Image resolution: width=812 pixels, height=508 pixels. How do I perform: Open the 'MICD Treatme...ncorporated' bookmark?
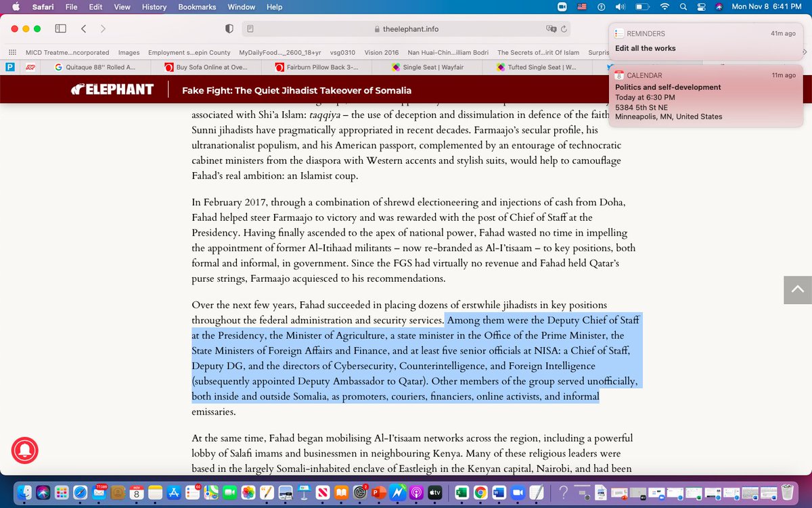tap(66, 52)
